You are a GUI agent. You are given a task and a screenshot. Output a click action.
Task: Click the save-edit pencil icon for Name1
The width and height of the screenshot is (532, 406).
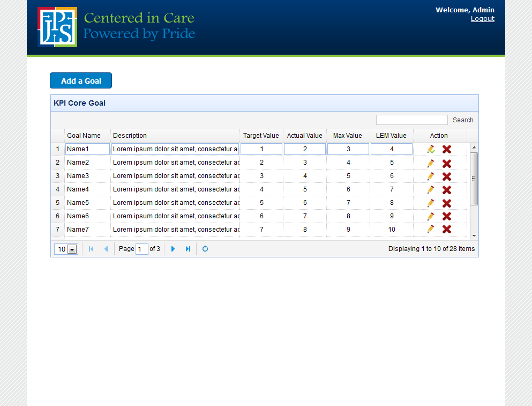431,149
